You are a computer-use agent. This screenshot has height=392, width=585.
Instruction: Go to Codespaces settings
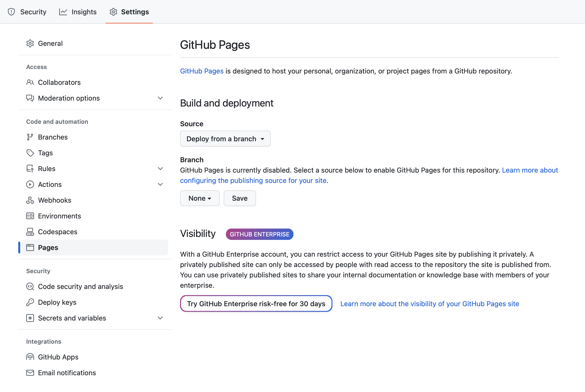(x=95, y=232)
